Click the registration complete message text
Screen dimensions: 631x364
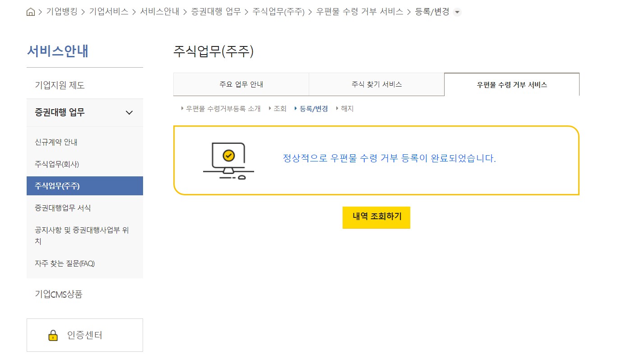pyautogui.click(x=389, y=158)
